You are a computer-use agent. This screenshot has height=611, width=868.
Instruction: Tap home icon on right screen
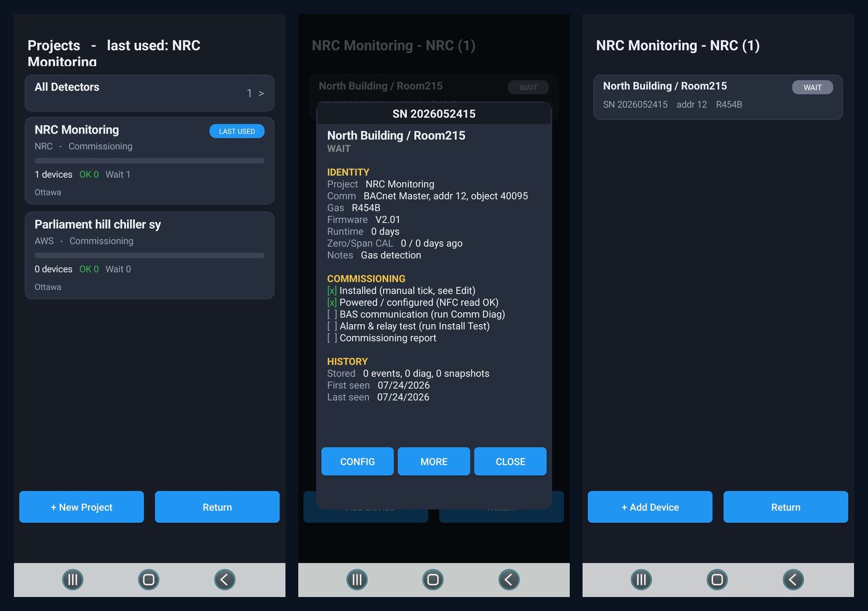[717, 580]
